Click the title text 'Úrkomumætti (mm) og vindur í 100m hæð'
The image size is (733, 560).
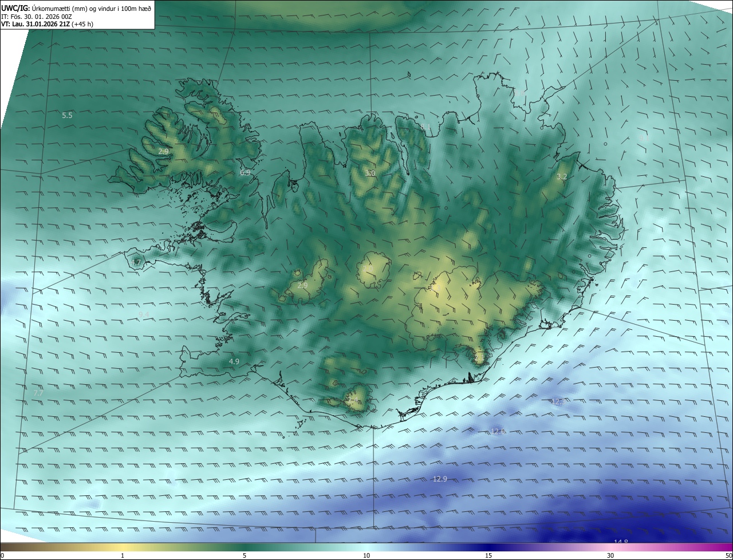pyautogui.click(x=91, y=9)
